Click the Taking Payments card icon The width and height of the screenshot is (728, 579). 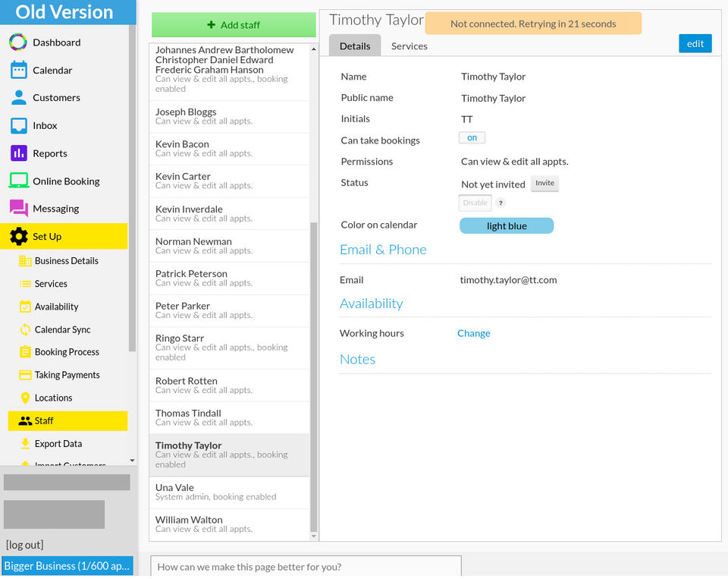click(25, 375)
